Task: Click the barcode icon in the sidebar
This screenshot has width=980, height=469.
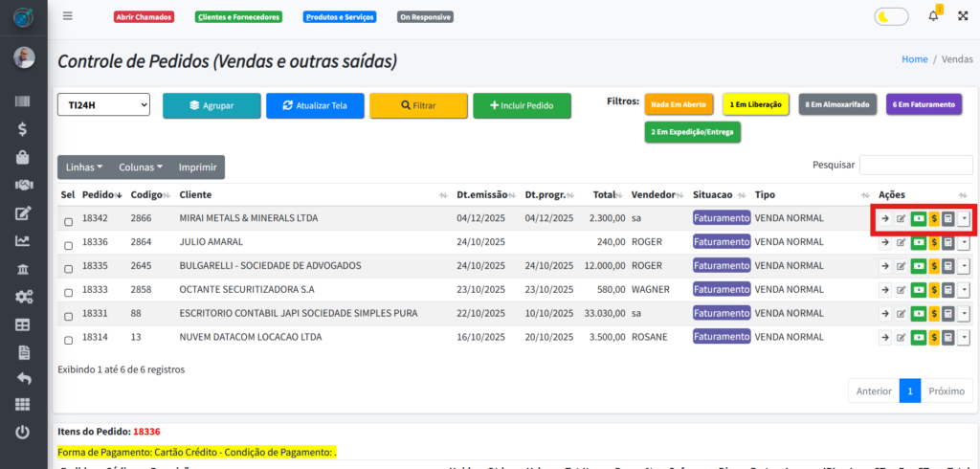Action: 24,101
